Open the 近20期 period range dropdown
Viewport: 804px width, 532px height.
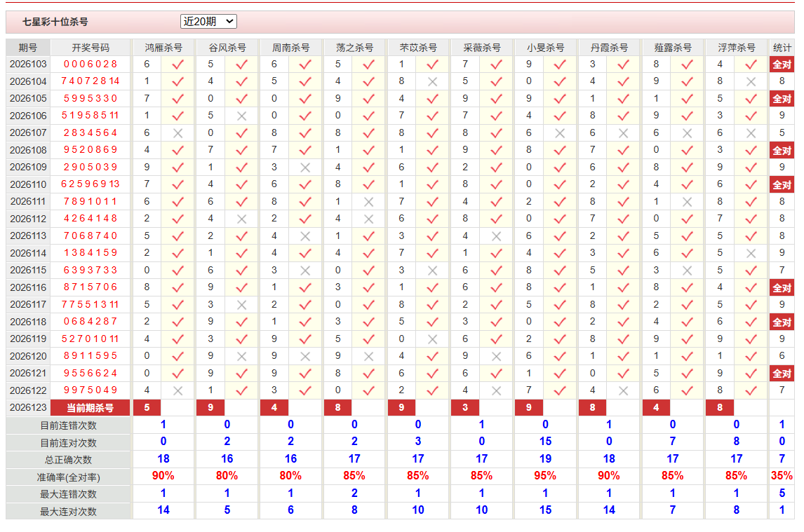(208, 22)
